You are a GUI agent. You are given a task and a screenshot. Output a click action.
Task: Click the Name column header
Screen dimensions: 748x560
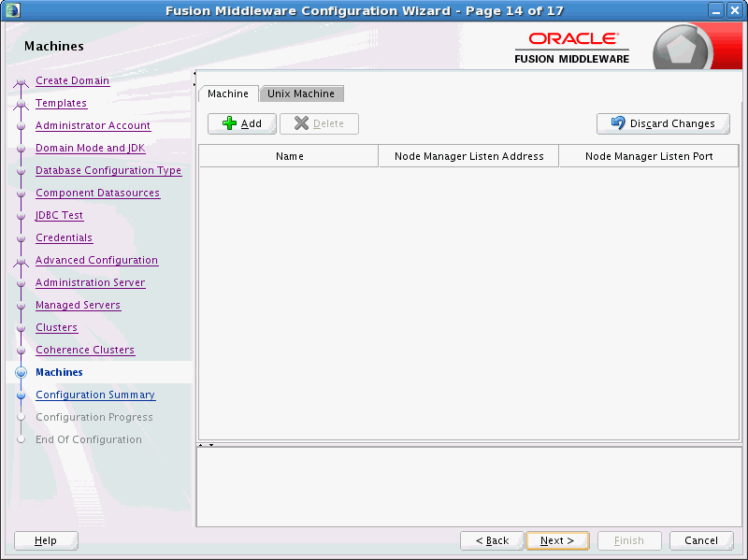pyautogui.click(x=289, y=156)
